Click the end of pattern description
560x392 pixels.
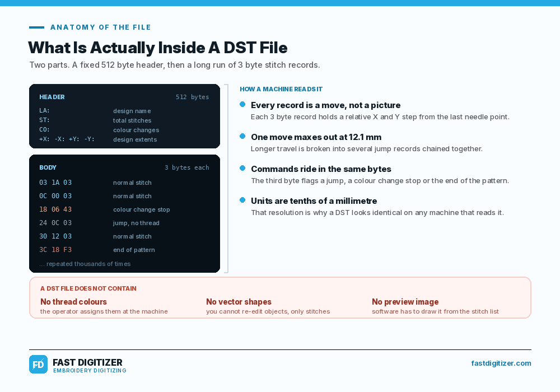[134, 250]
